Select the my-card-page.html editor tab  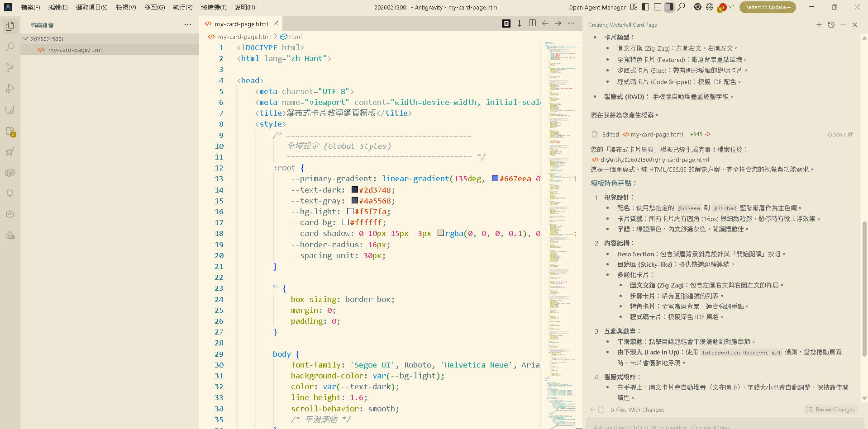(241, 24)
